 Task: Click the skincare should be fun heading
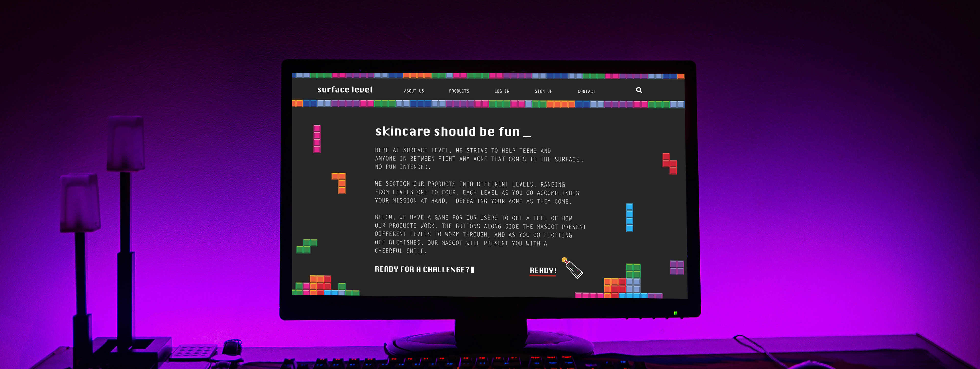click(447, 131)
